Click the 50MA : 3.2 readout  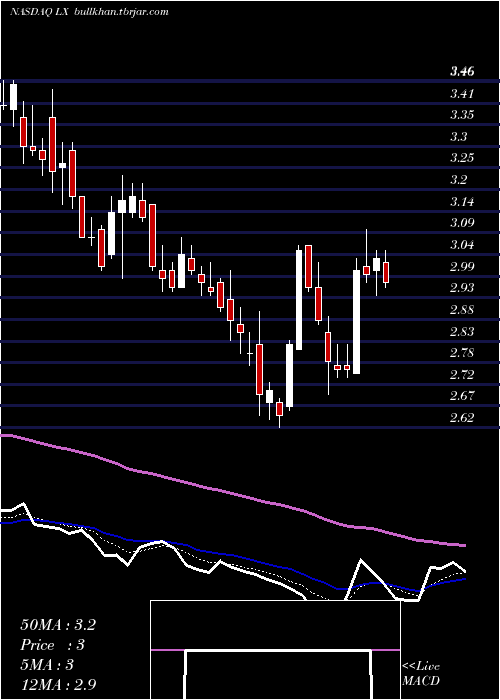(58, 625)
